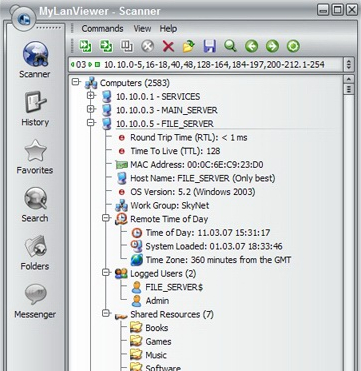
Task: Click the MAC Address network card icon
Action: (121, 165)
